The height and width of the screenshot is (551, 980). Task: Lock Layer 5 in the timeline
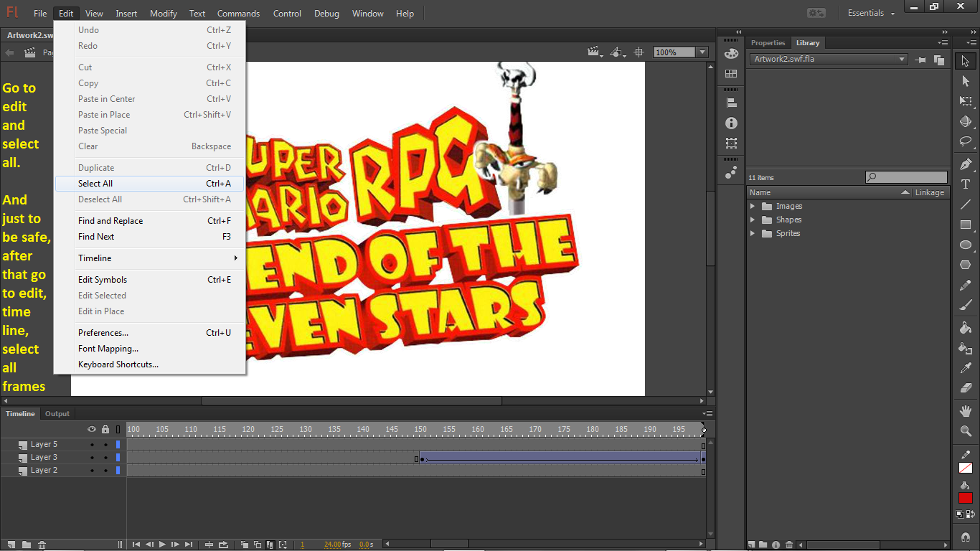click(x=105, y=445)
